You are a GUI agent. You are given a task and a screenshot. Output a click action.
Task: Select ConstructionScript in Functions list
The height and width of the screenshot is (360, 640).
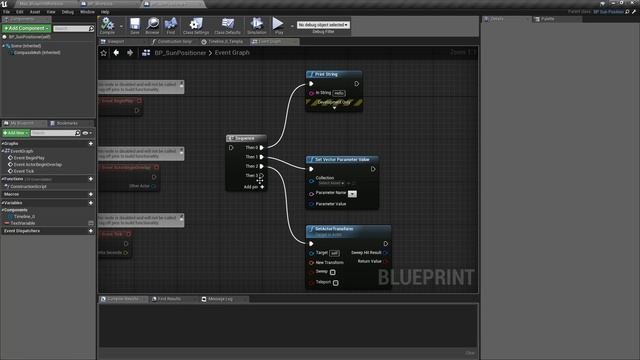point(28,187)
